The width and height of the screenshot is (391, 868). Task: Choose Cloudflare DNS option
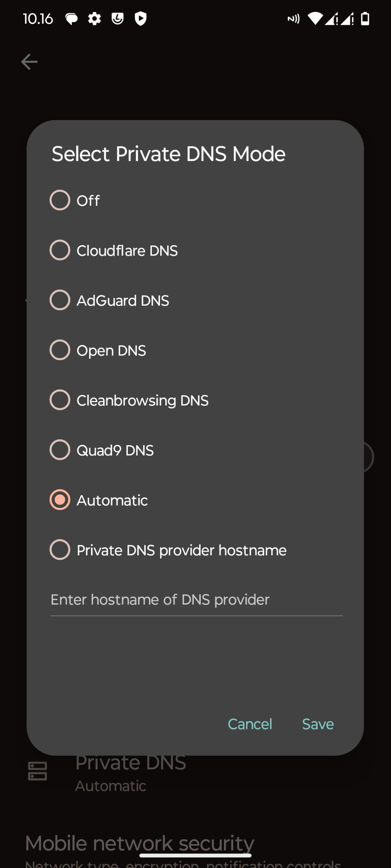tap(60, 250)
